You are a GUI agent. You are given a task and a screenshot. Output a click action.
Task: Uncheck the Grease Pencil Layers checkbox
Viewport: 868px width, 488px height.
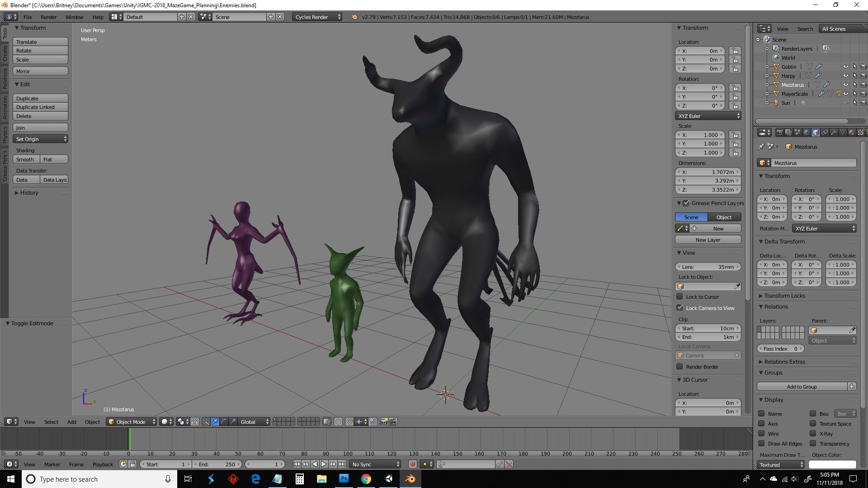pyautogui.click(x=686, y=203)
